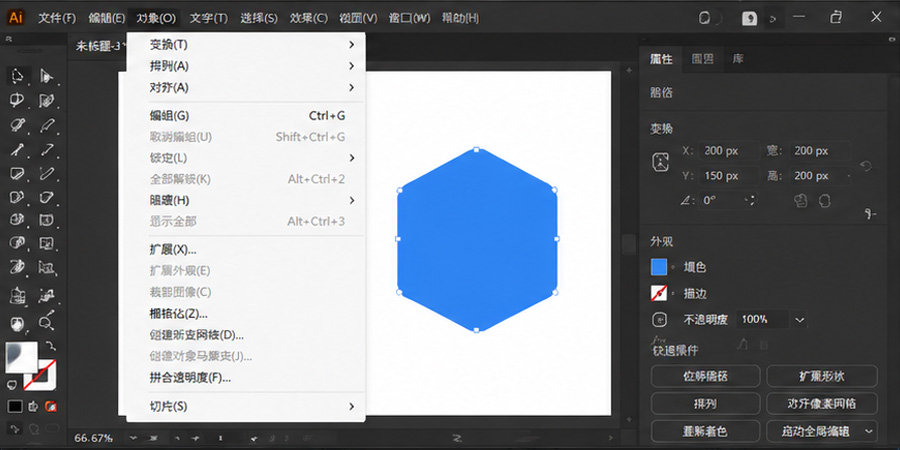The image size is (900, 450).
Task: Open the 文字(T) menu
Action: [208, 18]
